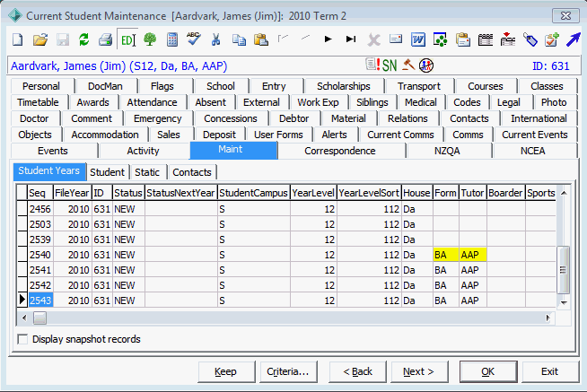Image resolution: width=587 pixels, height=392 pixels.
Task: Click the green tree icon
Action: [x=150, y=39]
